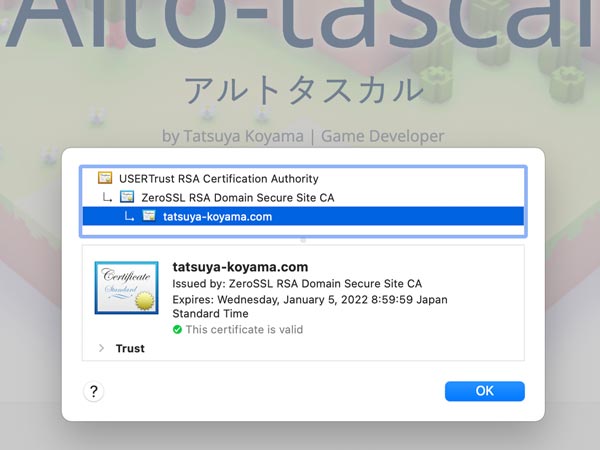Click the green valid checkmark icon
The width and height of the screenshot is (600, 450).
click(178, 329)
